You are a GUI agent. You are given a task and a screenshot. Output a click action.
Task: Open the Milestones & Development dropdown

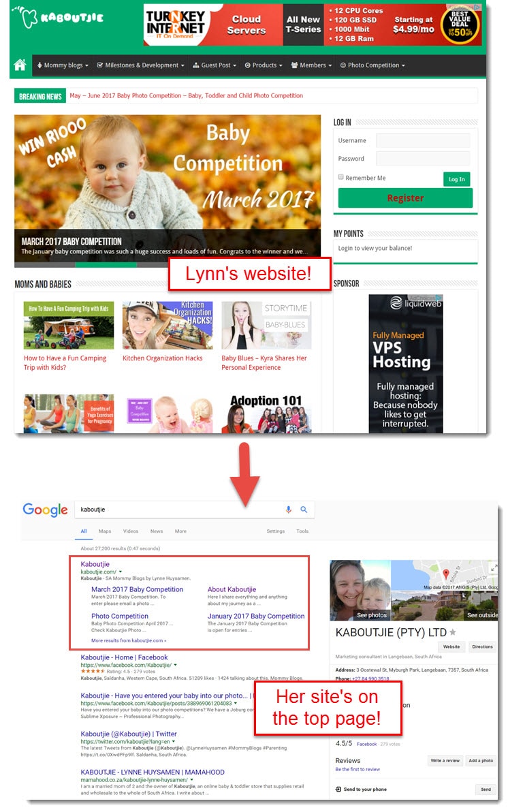[x=140, y=65]
